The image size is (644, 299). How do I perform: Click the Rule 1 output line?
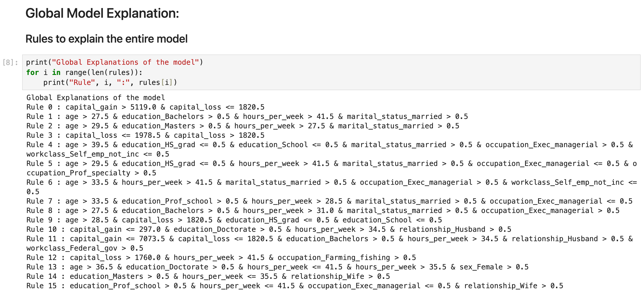[x=247, y=116]
